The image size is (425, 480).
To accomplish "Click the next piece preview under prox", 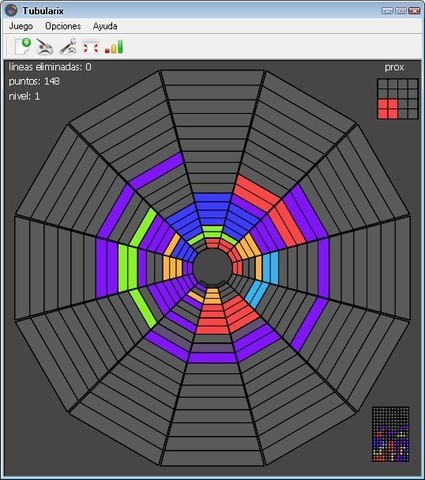I will [397, 99].
